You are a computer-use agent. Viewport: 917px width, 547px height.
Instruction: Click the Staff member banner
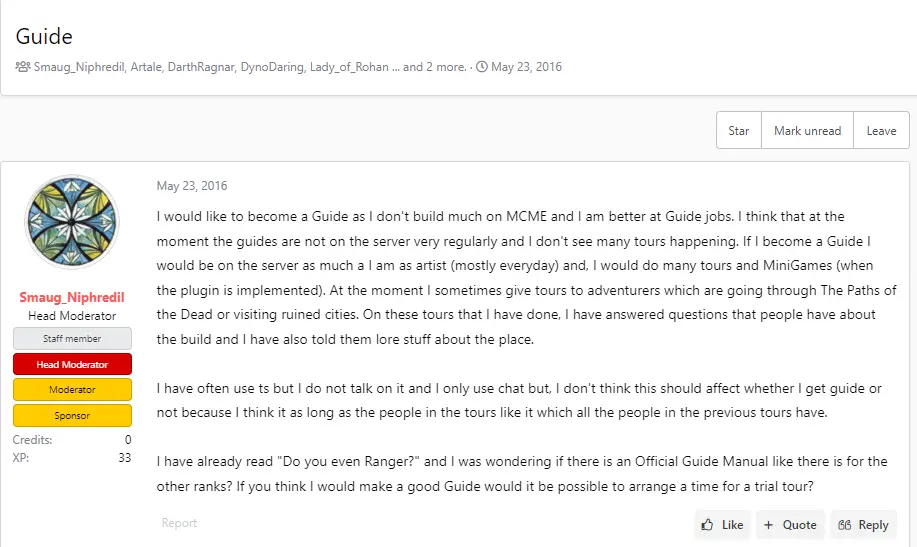tap(71, 339)
